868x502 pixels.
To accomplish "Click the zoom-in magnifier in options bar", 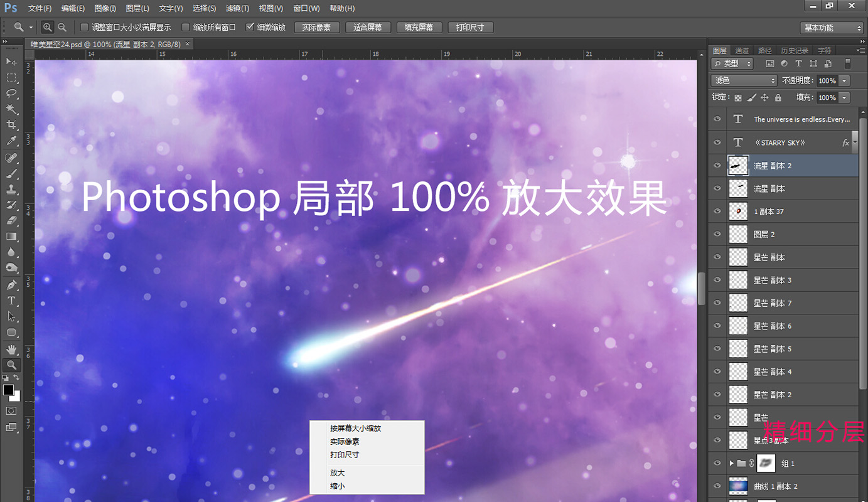I will 48,27.
